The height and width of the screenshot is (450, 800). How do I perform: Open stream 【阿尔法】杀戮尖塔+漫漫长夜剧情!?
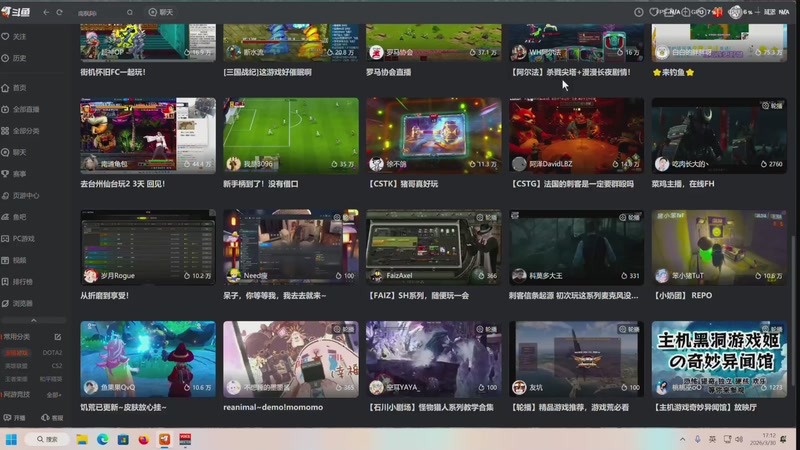(570, 72)
